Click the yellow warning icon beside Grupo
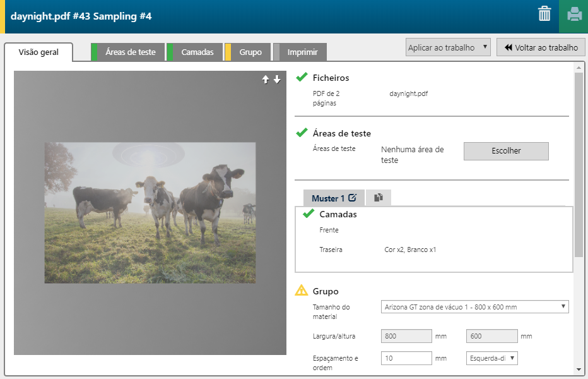The image size is (588, 379). (x=302, y=291)
